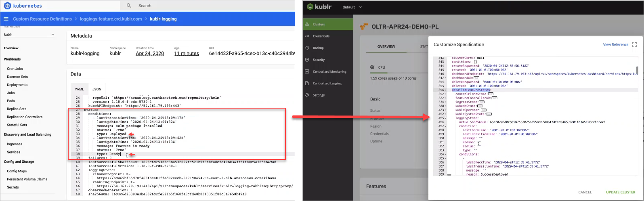Open Config Maps in Kubernetes sidebar
Screen dimensions: 644x201
(17, 171)
